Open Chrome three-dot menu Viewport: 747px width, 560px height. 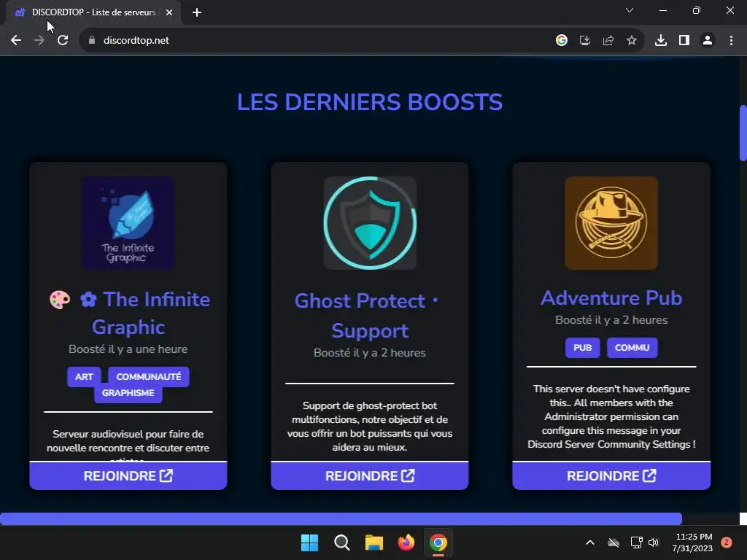pos(731,41)
